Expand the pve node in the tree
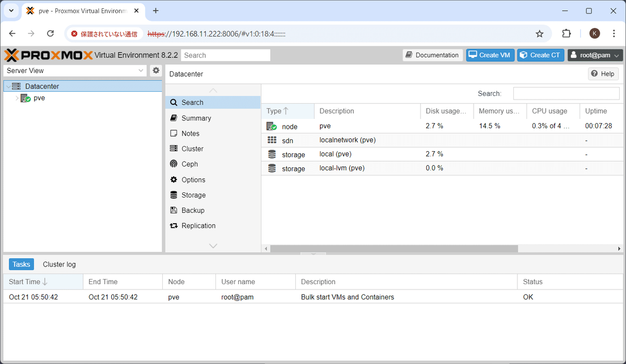The width and height of the screenshot is (626, 364). click(x=17, y=98)
